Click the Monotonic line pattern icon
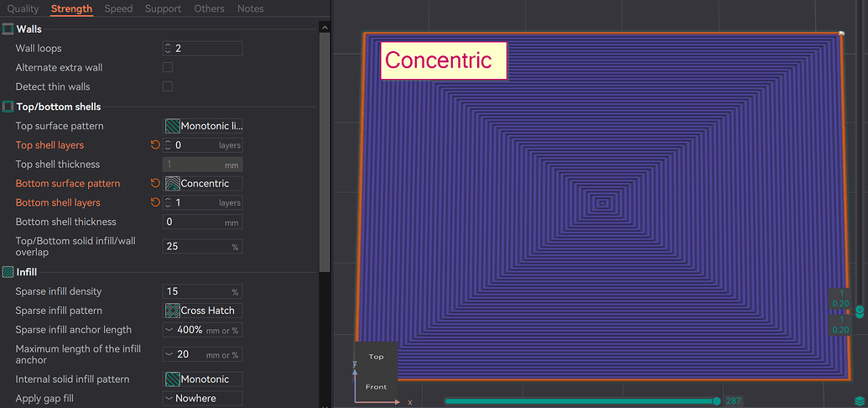 pos(172,127)
